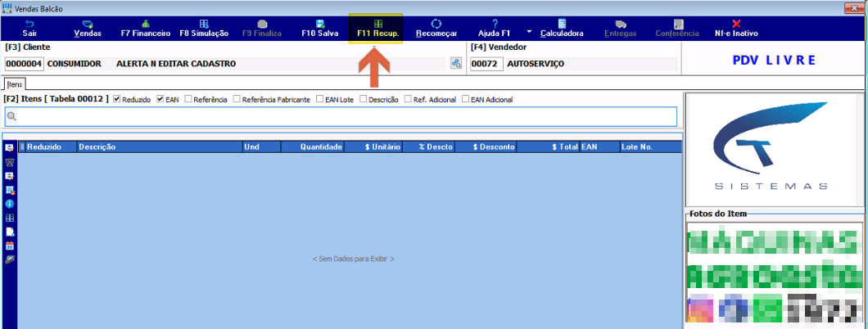Open F7 Financeiro from the toolbar

point(146,29)
